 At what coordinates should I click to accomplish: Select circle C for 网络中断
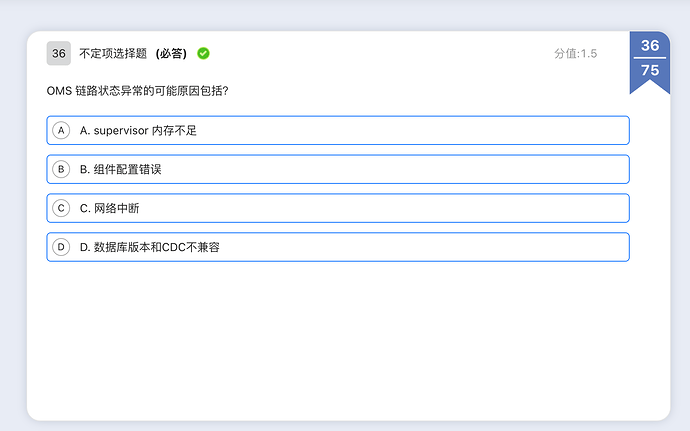tap(61, 208)
